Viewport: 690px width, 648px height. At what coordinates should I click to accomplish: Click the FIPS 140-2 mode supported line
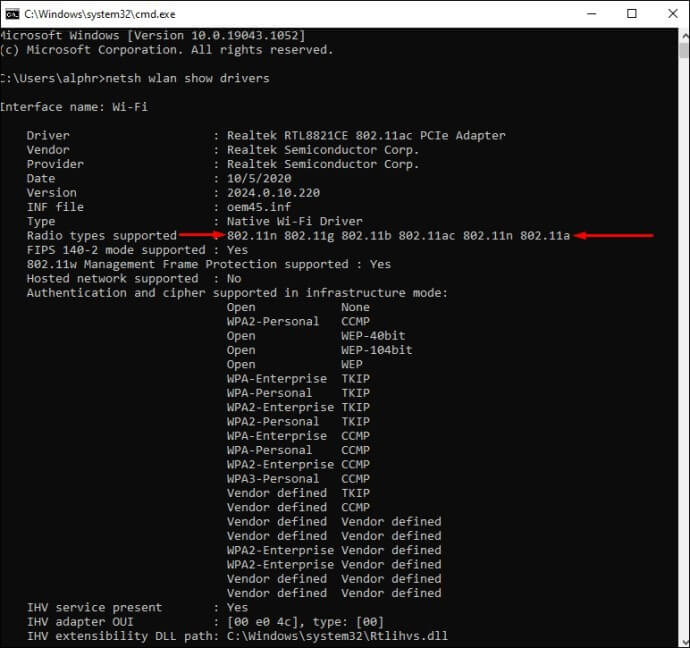pos(137,250)
